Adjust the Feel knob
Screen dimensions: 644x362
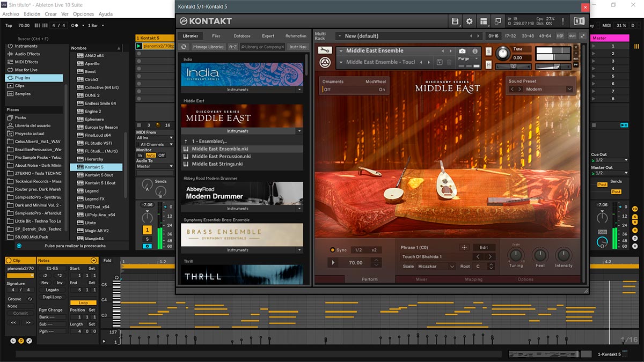pos(540,255)
